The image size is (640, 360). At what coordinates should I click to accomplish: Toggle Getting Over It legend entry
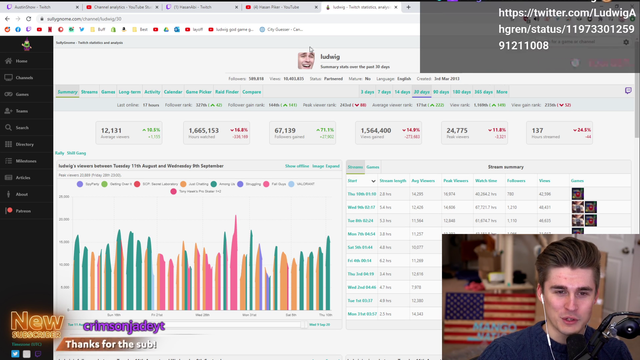tap(117, 184)
